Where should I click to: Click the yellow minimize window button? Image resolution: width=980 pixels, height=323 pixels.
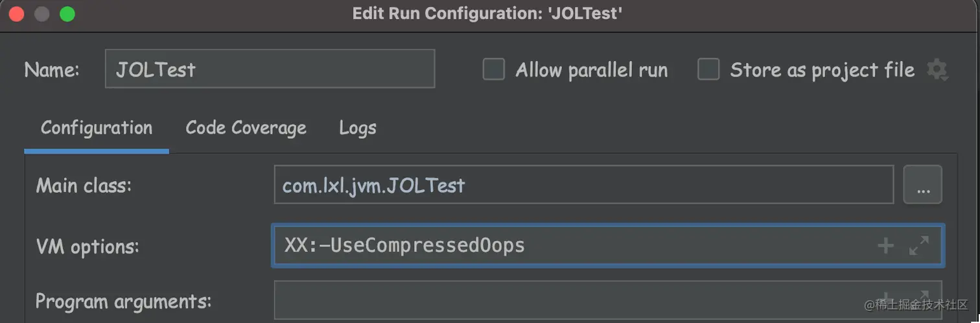click(x=42, y=14)
